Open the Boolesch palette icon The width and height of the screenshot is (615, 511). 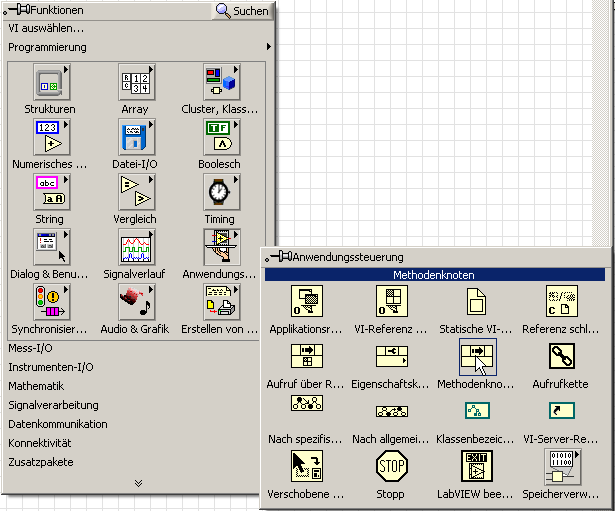click(222, 137)
